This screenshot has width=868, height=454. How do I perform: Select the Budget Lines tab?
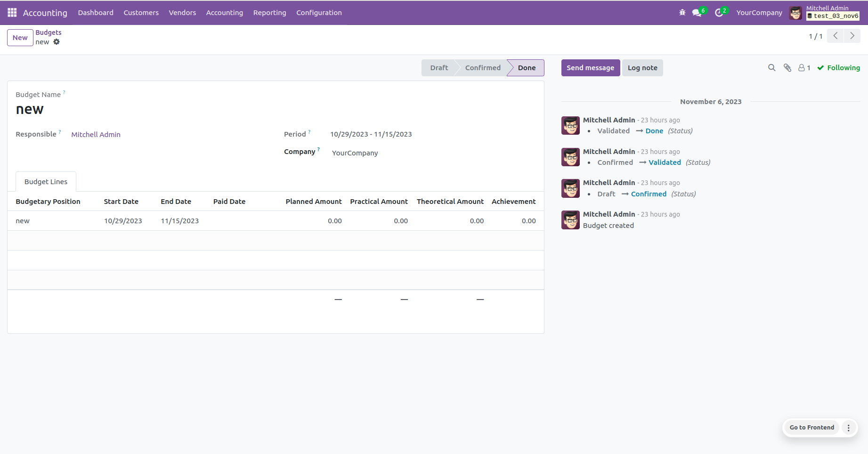(46, 182)
